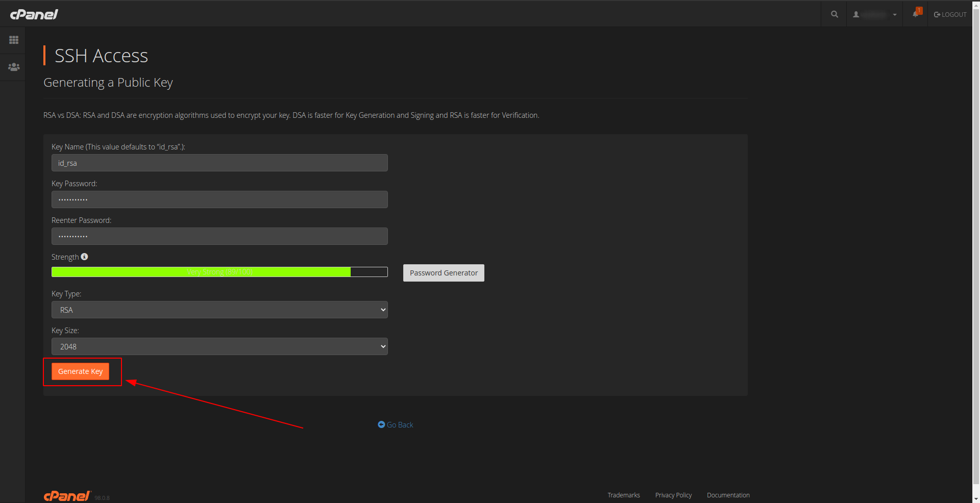Click the footer cPanel logo
Image resolution: width=980 pixels, height=503 pixels.
(67, 496)
